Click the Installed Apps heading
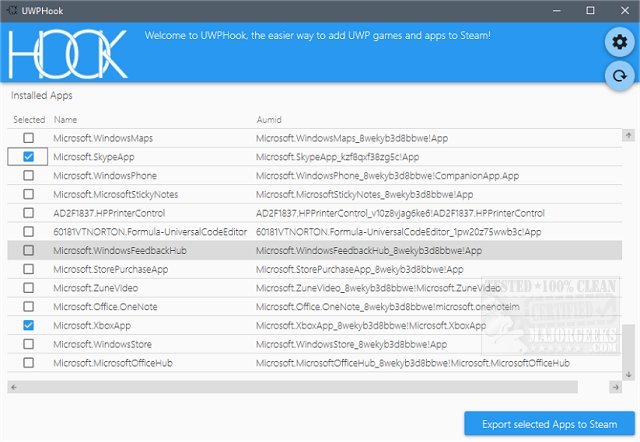The height and width of the screenshot is (442, 640). 42,96
